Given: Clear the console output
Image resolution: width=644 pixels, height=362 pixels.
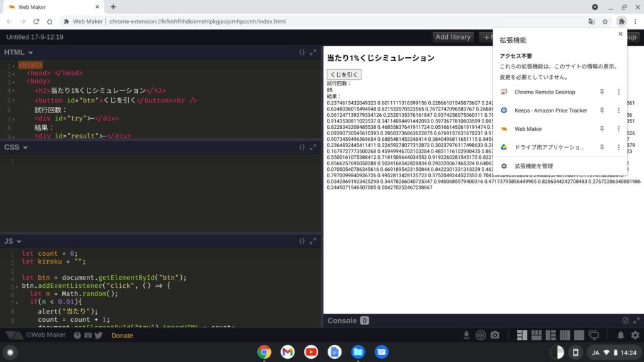Looking at the screenshot, I should click(625, 321).
